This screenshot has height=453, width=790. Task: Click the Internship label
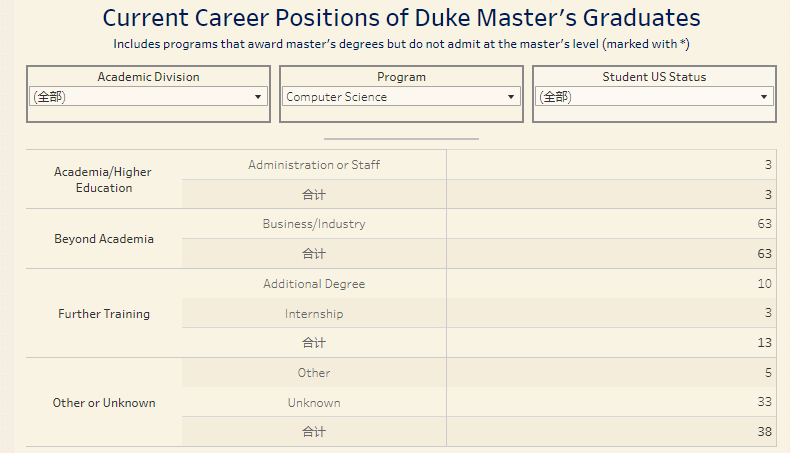pyautogui.click(x=314, y=313)
